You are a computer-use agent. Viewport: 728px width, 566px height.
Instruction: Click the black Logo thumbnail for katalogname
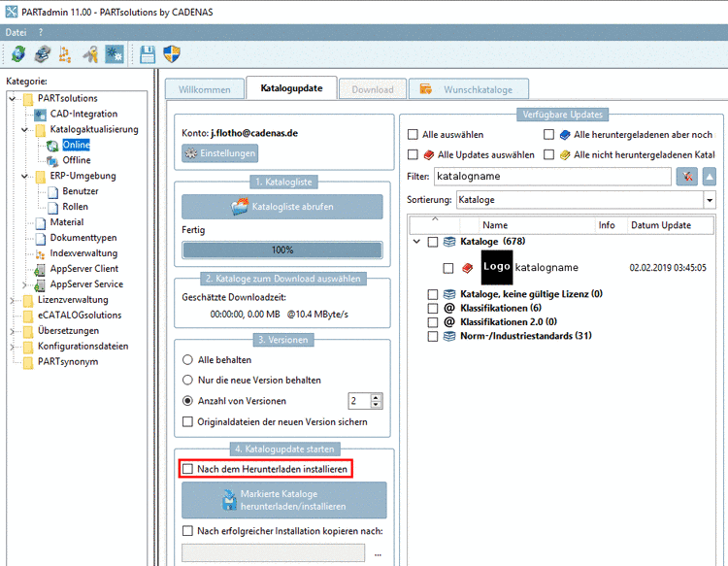tap(497, 267)
